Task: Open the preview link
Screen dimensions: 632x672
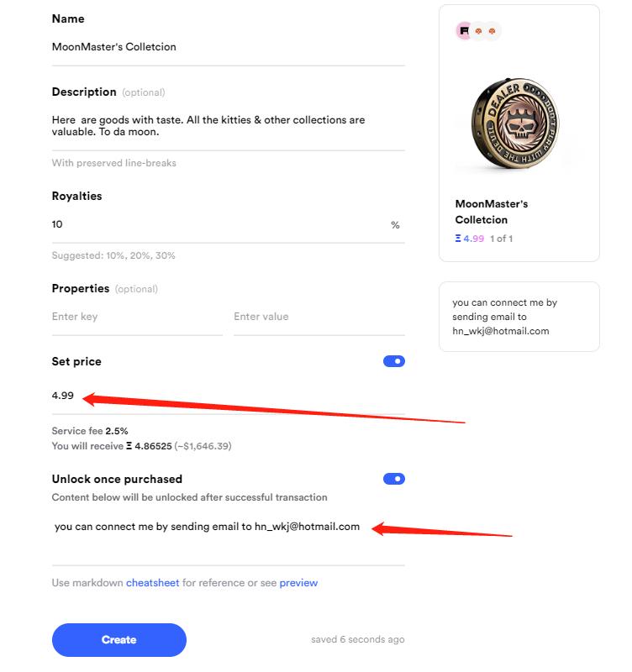Action: [x=298, y=582]
